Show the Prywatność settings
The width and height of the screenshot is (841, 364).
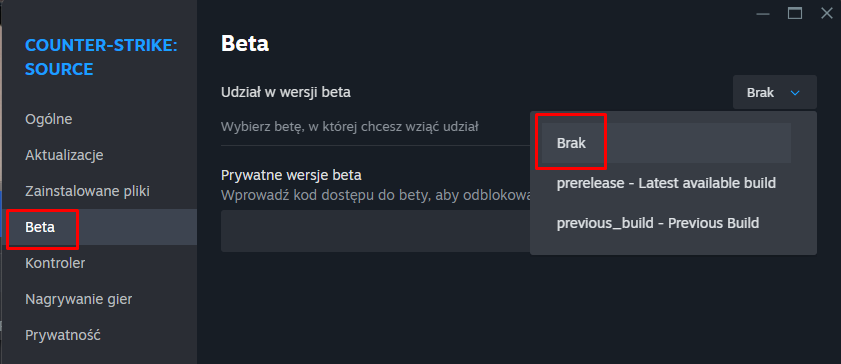click(63, 335)
